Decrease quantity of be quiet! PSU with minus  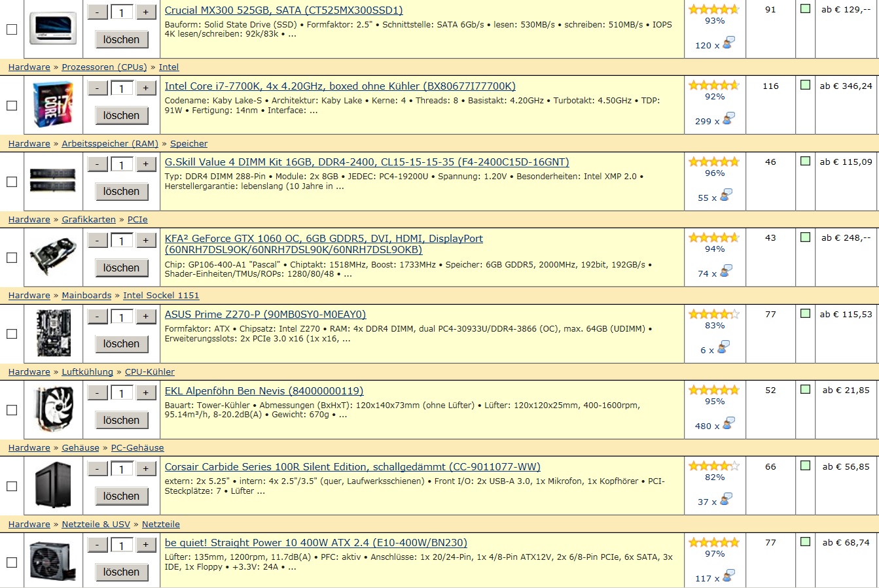(98, 545)
